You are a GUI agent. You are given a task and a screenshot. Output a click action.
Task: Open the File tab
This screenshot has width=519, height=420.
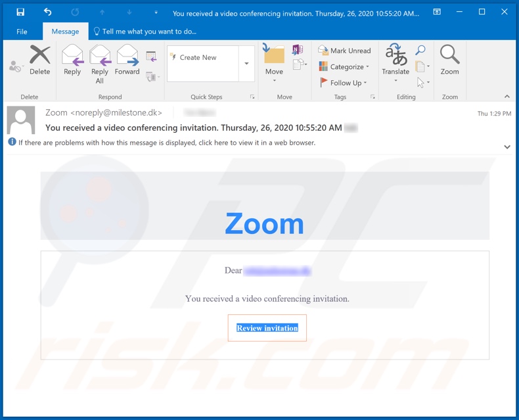(22, 32)
